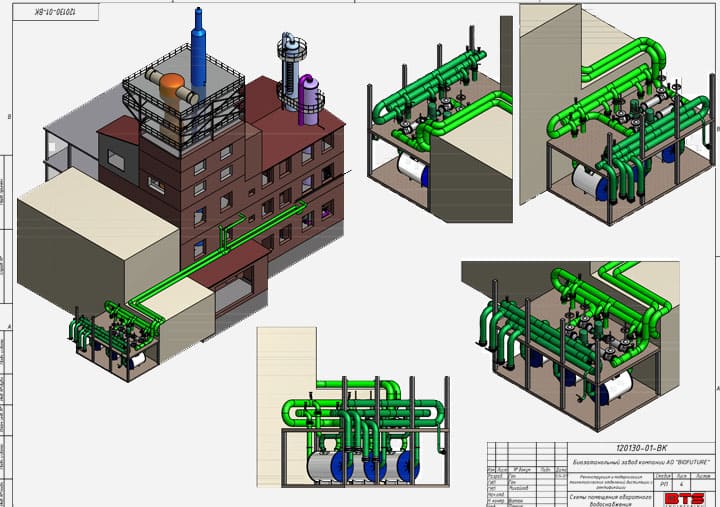Select the stage cell next to sheet number 4
Screen dimensions: 720x507
(664, 484)
